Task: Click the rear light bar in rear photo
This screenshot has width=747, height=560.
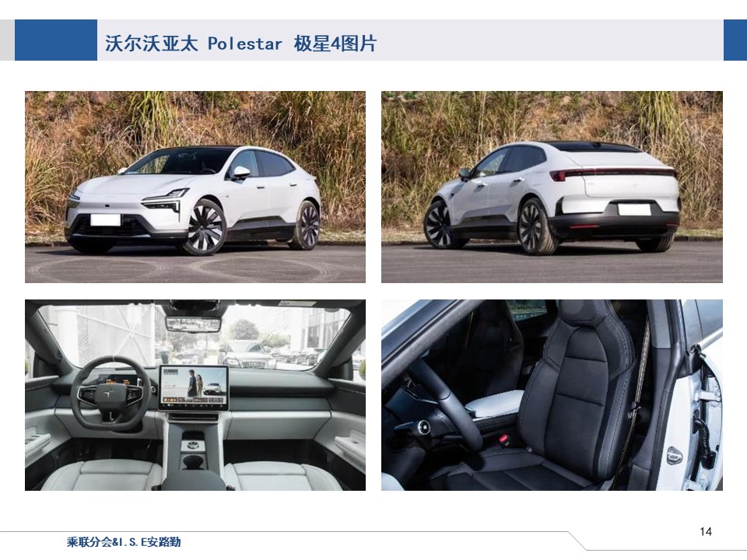Action: coord(615,173)
